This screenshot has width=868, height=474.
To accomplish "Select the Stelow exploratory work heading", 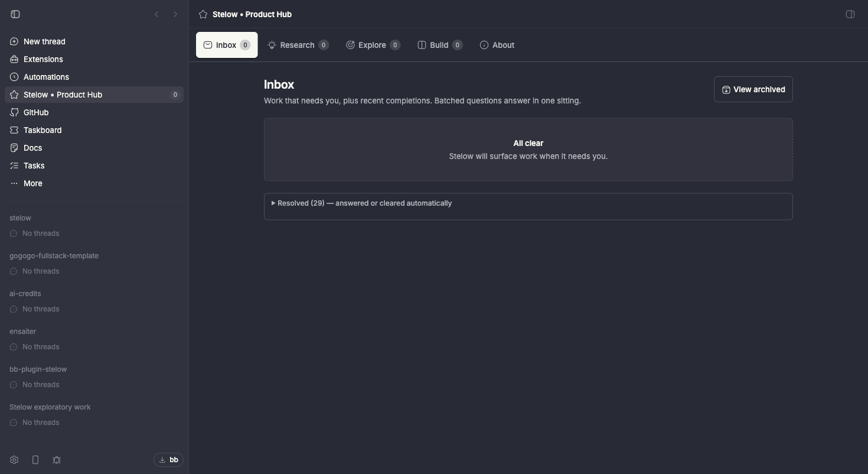I will (x=50, y=407).
